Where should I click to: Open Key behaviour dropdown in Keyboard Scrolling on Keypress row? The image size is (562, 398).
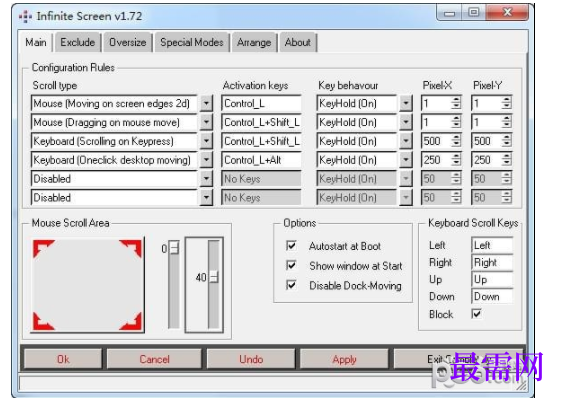(x=405, y=141)
